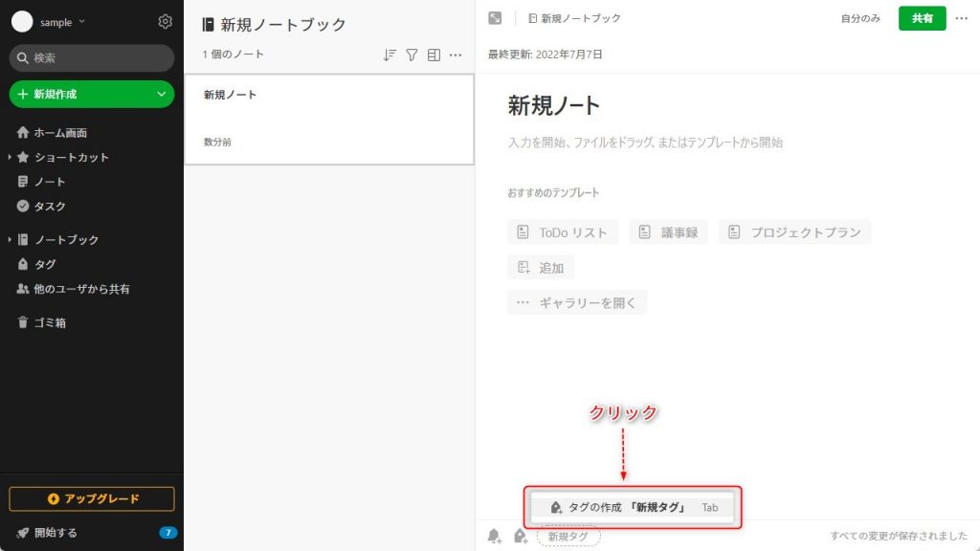Viewport: 980px width, 551px height.
Task: Open ゴミ箱 trash in sidebar
Action: [x=41, y=322]
